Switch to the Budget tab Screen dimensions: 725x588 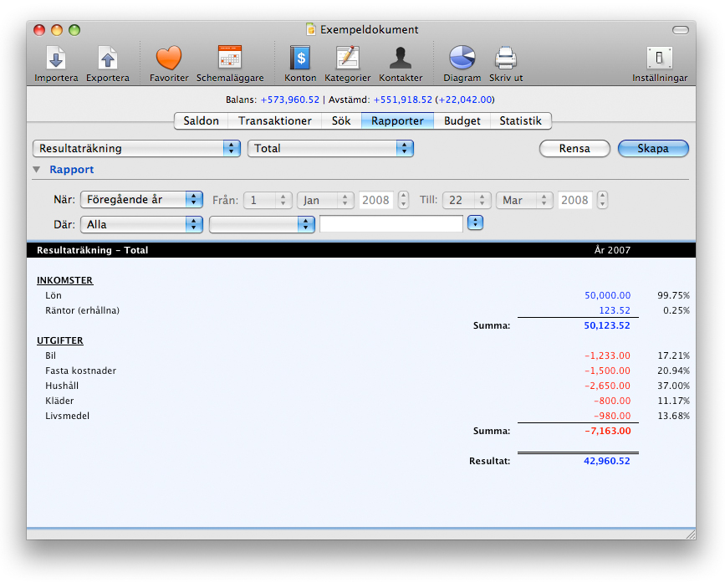(x=462, y=120)
